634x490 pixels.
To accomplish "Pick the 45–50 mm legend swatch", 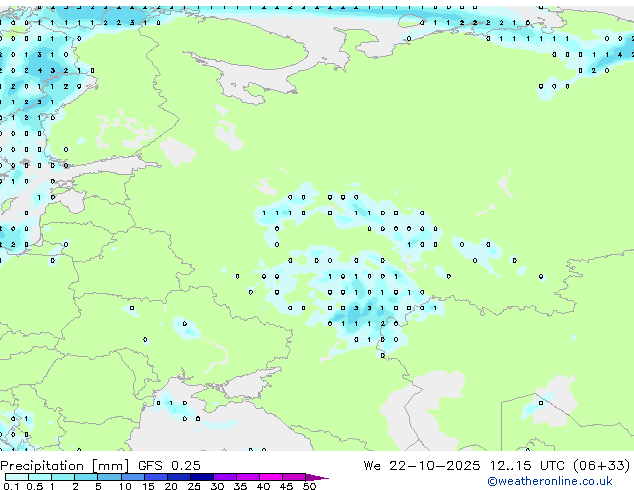I will coord(294,477).
